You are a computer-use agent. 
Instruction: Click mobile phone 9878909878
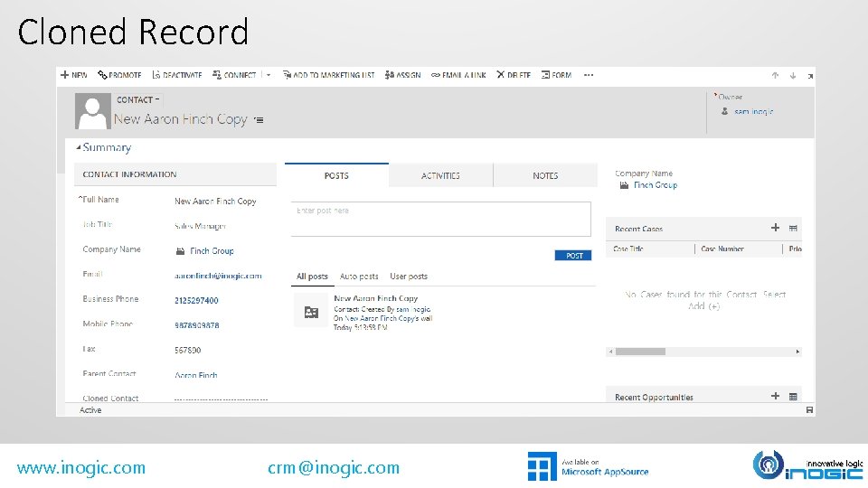196,325
